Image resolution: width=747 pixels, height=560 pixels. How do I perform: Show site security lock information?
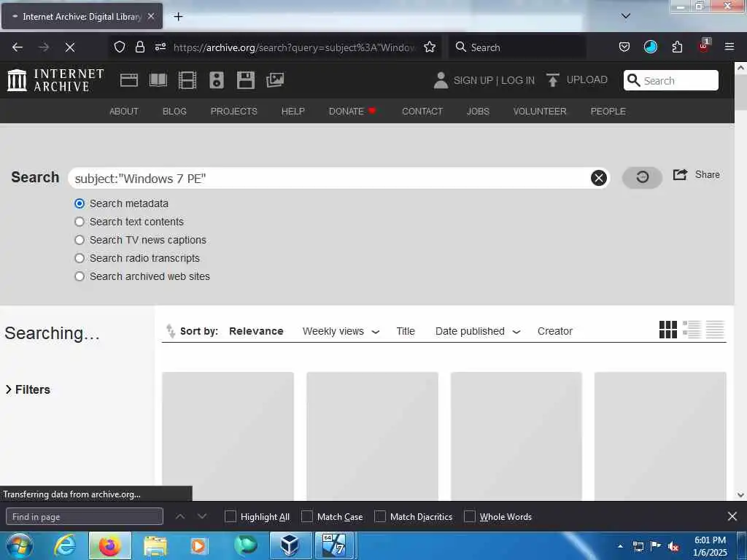pos(139,47)
